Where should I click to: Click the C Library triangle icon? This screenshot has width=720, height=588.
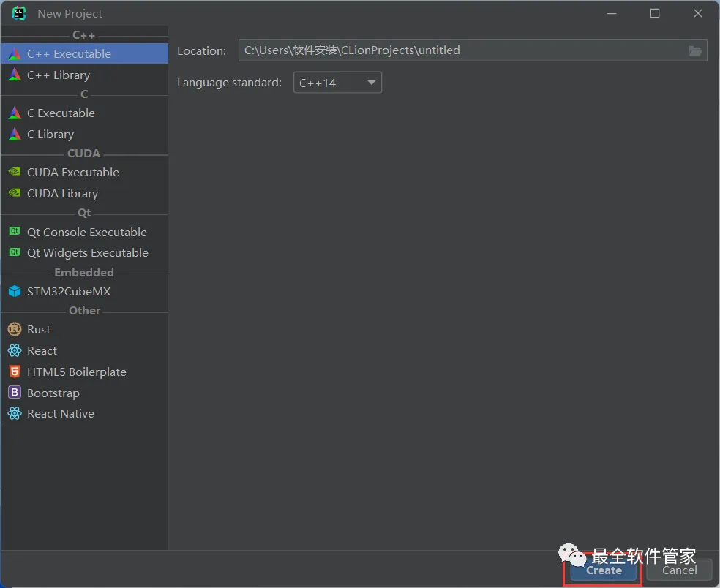[x=15, y=134]
